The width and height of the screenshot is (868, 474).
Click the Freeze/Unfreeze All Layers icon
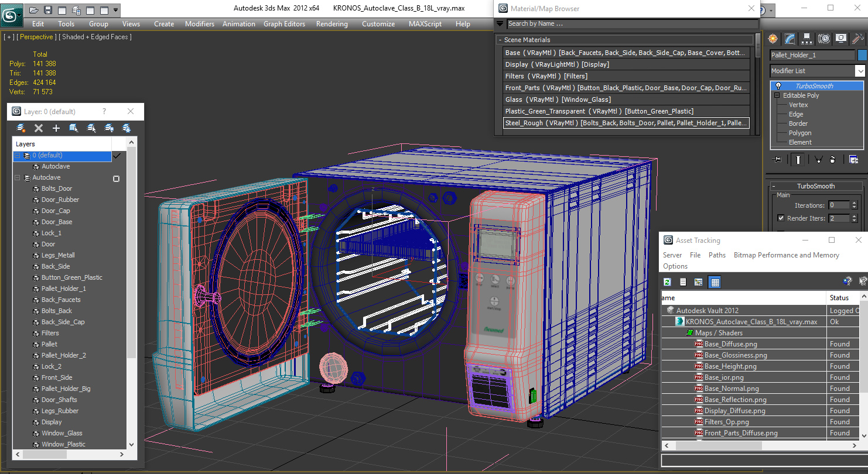126,128
